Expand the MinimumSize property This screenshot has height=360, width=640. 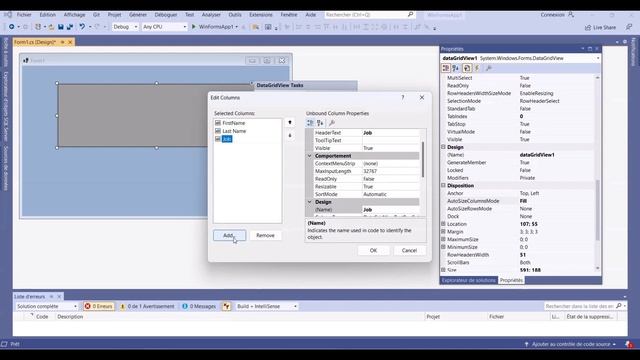tap(443, 247)
